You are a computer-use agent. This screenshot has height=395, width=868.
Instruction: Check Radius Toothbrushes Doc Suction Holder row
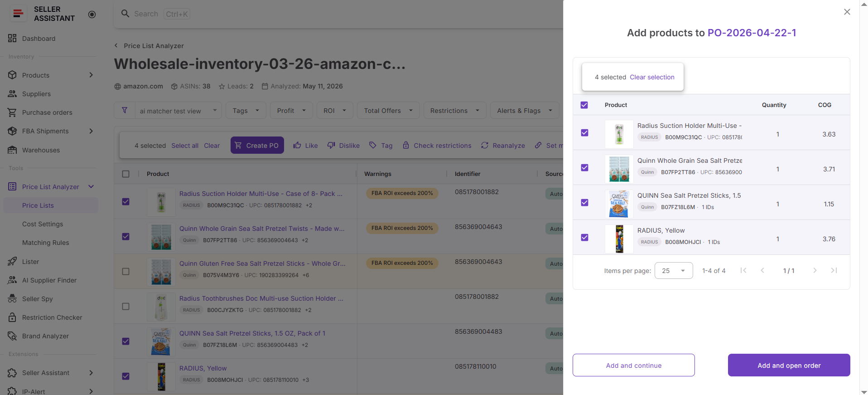tap(126, 306)
